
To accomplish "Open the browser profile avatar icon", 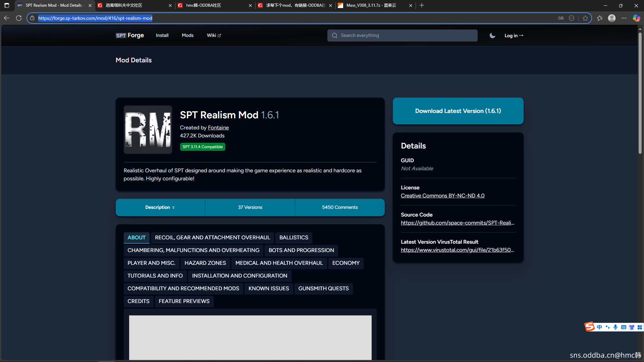I will point(612,18).
